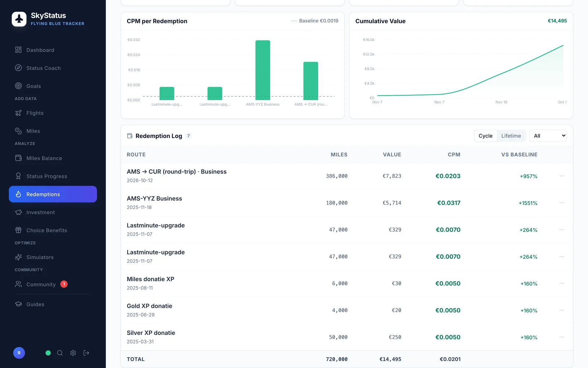
Task: Click the Redemption Log count badge 7
Action: click(x=189, y=136)
